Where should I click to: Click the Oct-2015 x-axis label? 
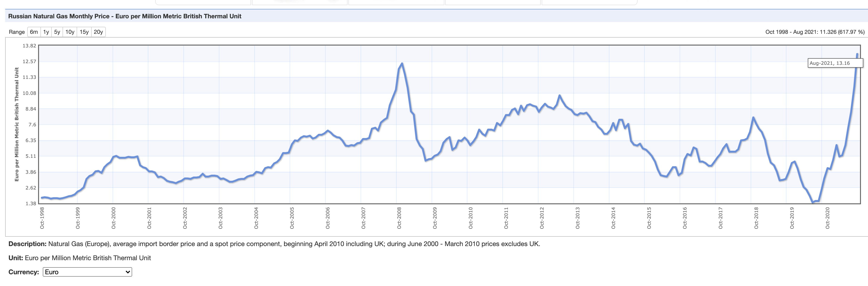coord(649,218)
